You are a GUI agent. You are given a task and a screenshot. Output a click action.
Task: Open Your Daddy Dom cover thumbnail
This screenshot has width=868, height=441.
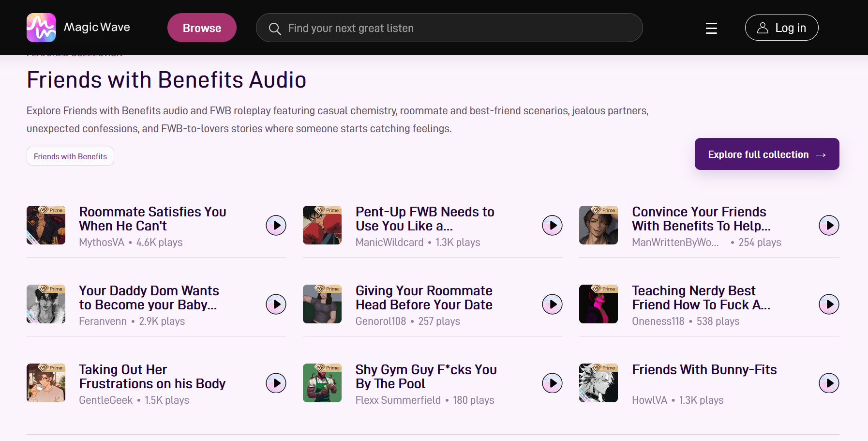[x=46, y=304]
